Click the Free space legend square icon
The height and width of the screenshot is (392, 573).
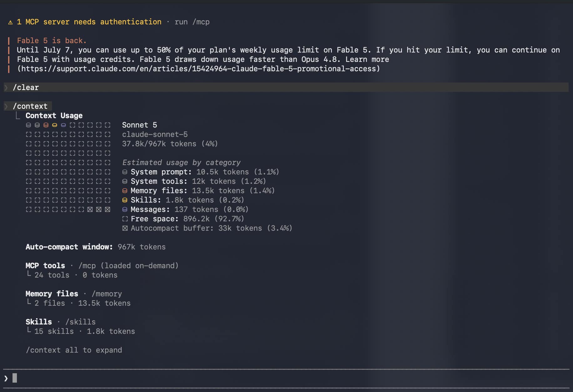pyautogui.click(x=125, y=219)
